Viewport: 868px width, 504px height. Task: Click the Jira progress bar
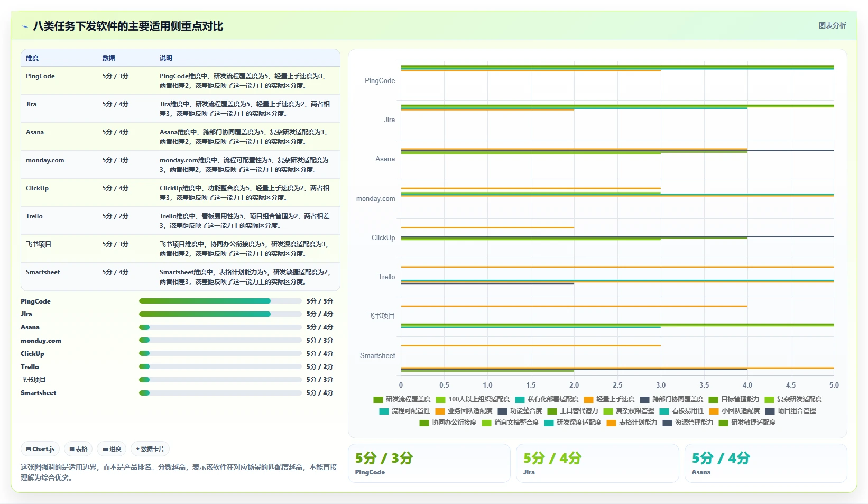pyautogui.click(x=220, y=314)
